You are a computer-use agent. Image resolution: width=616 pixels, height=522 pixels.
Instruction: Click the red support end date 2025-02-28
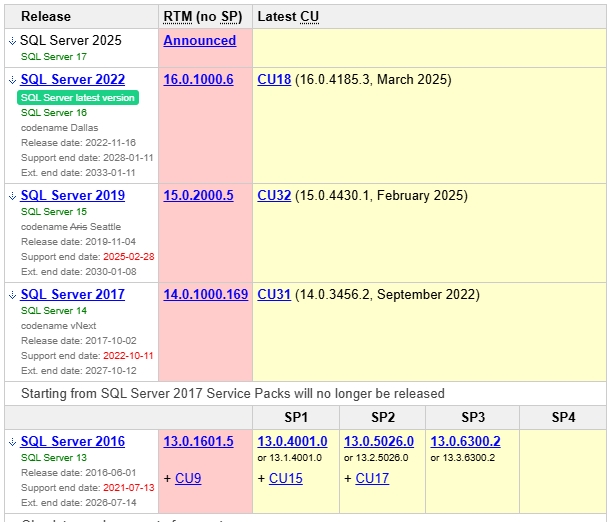[x=129, y=256]
